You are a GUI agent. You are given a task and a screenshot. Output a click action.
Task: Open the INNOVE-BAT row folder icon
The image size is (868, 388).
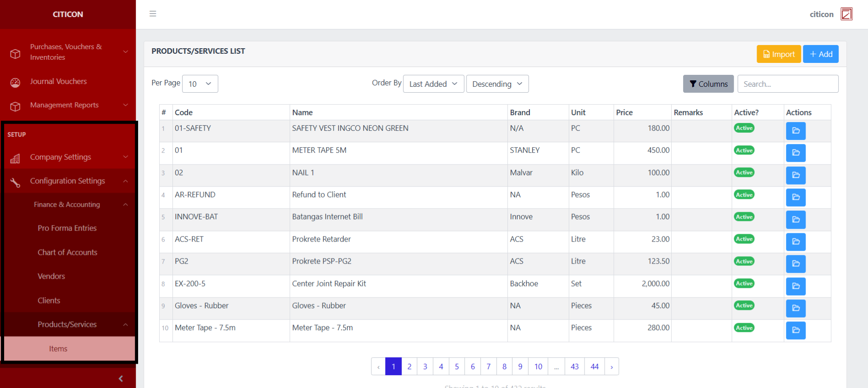pos(796,219)
